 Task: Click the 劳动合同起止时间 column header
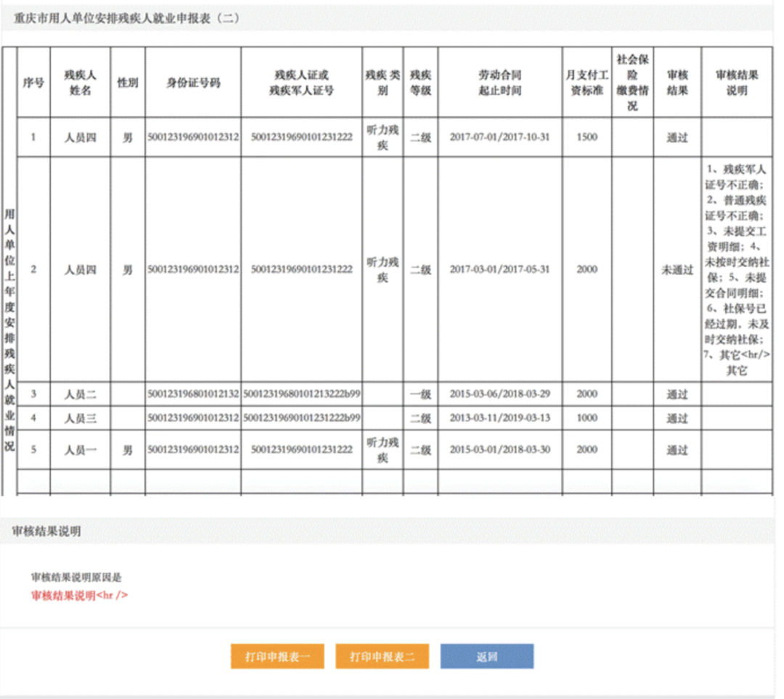499,83
